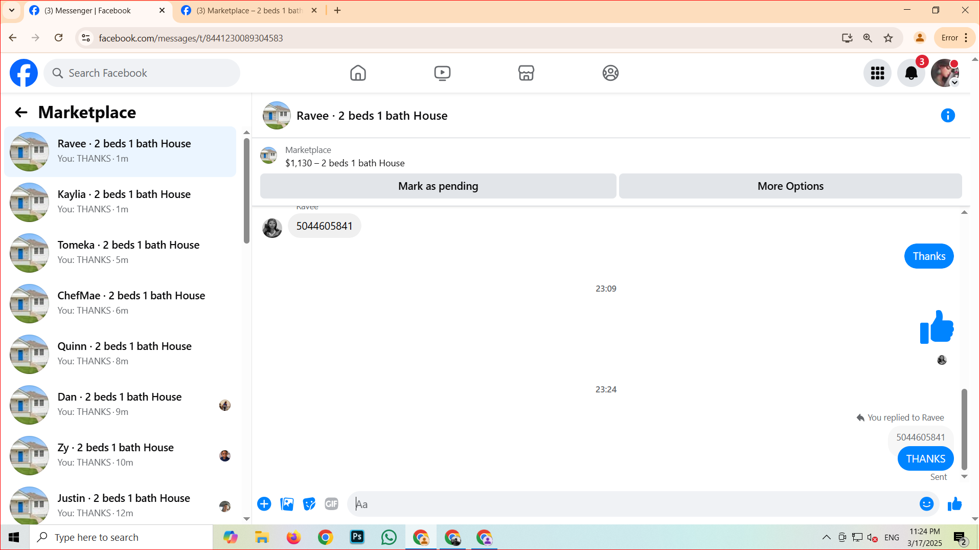Go to the Home feed icon
The height and width of the screenshot is (550, 980).
coord(358,73)
